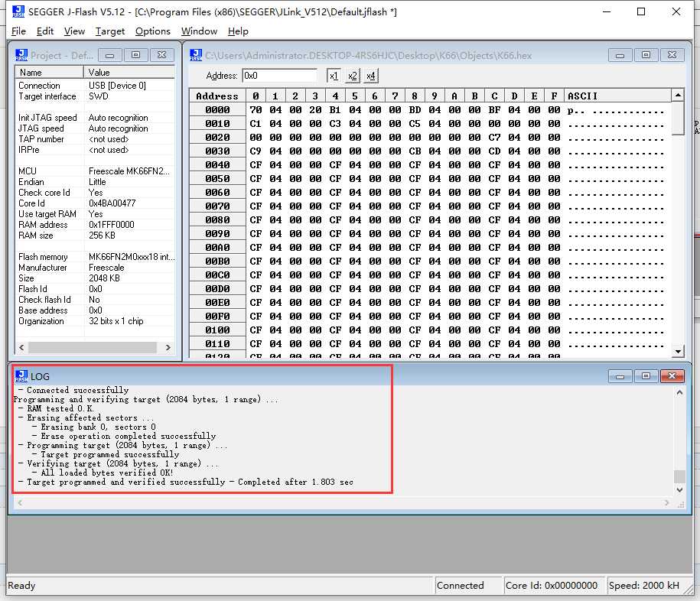The width and height of the screenshot is (700, 601).
Task: Open the File menu
Action: tap(18, 31)
